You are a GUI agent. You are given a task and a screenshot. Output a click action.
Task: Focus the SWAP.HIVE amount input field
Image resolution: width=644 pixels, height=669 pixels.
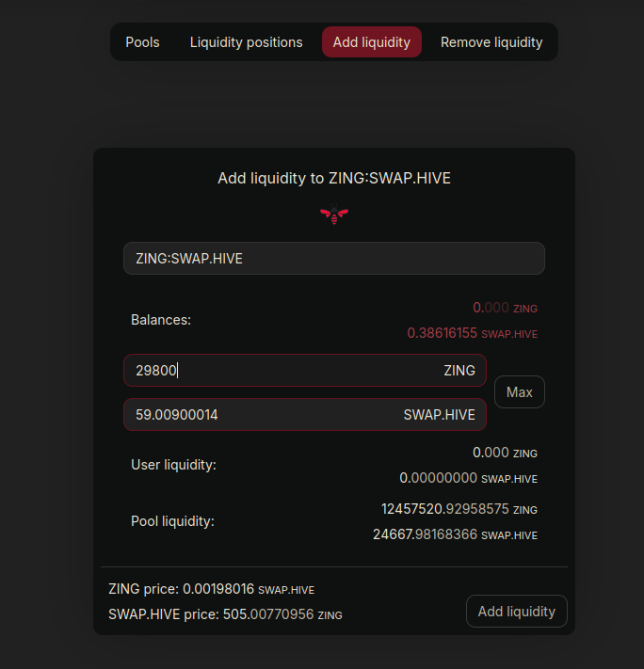305,415
